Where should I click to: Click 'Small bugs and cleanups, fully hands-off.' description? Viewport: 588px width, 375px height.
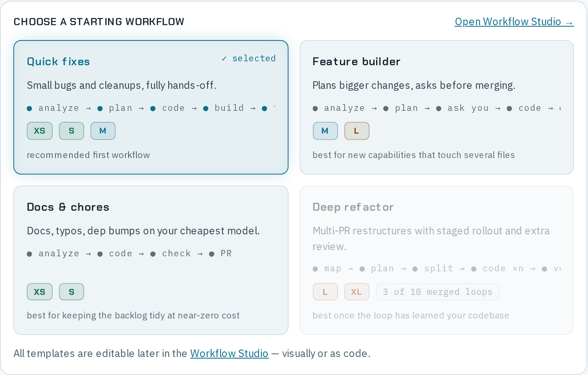(x=122, y=85)
